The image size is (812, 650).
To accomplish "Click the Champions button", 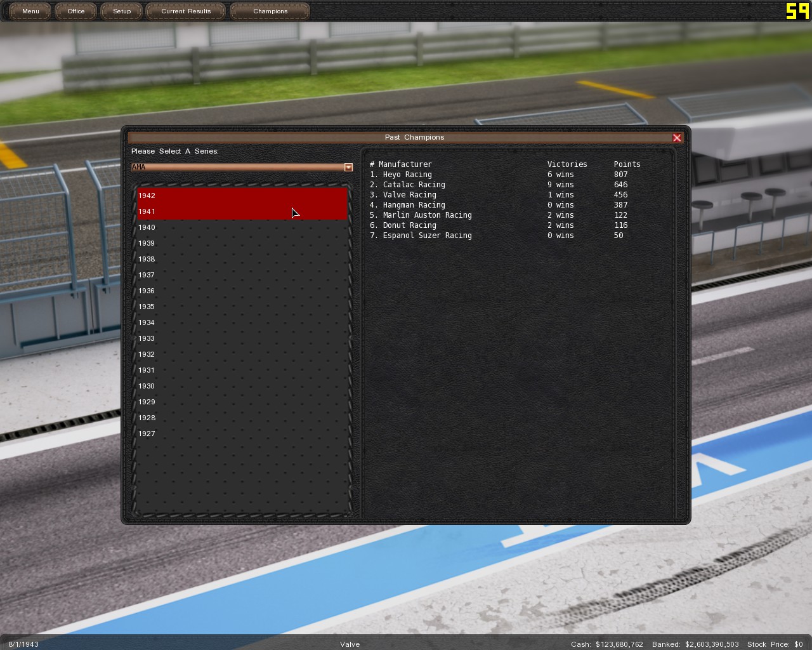I will coord(270,11).
